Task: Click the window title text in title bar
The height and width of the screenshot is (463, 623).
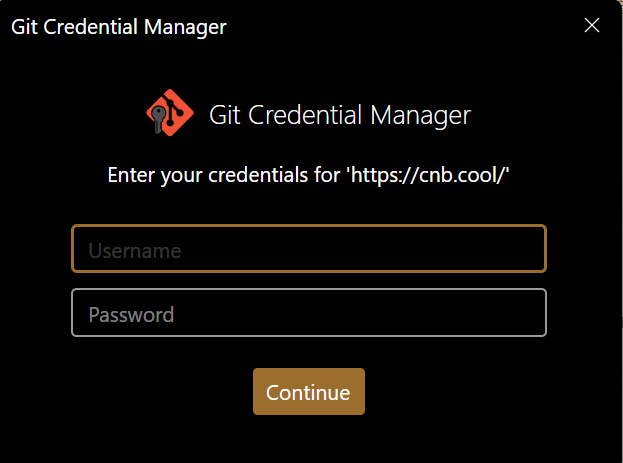Action: (x=119, y=26)
